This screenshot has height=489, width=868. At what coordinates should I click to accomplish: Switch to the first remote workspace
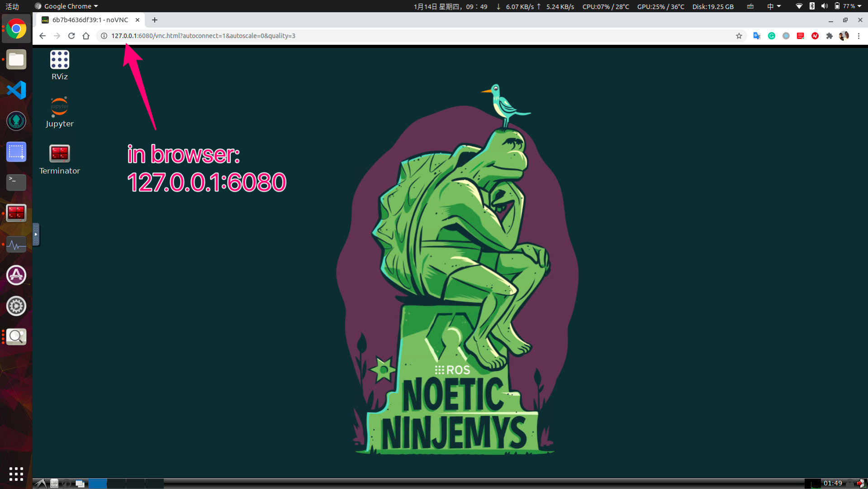(97, 484)
